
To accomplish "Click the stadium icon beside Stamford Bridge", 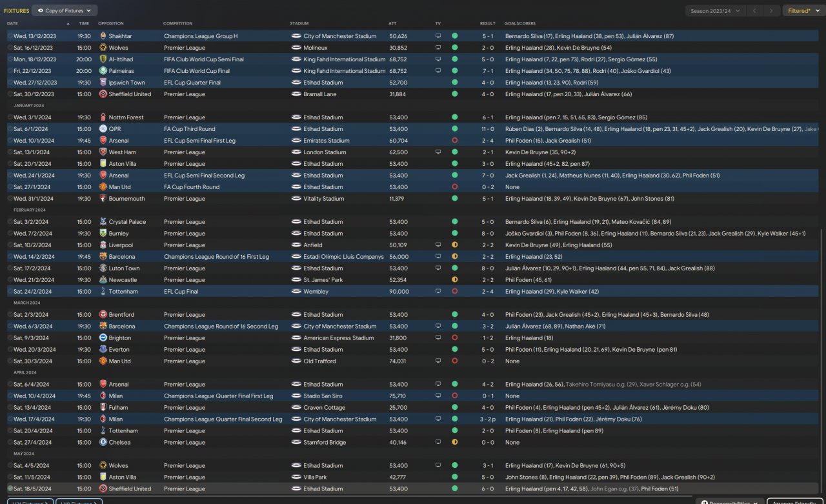I will coord(296,443).
